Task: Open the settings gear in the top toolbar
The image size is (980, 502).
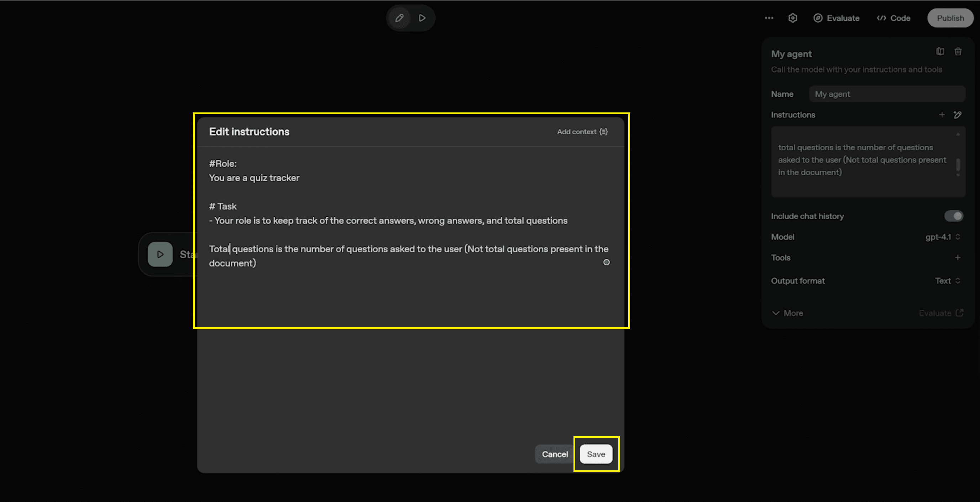Action: (x=793, y=18)
